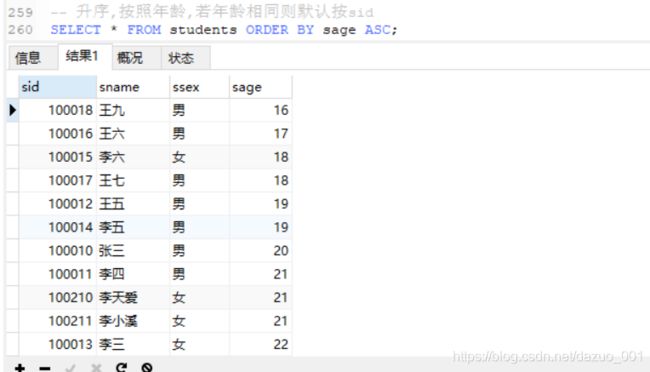This screenshot has width=650, height=372.
Task: Refresh the result set with the reload icon
Action: 121,367
